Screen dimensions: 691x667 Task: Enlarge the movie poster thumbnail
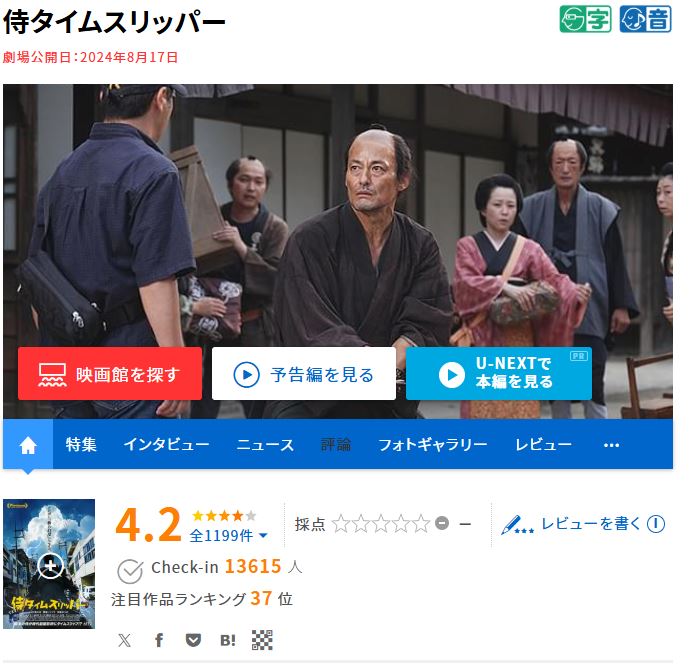coord(49,563)
